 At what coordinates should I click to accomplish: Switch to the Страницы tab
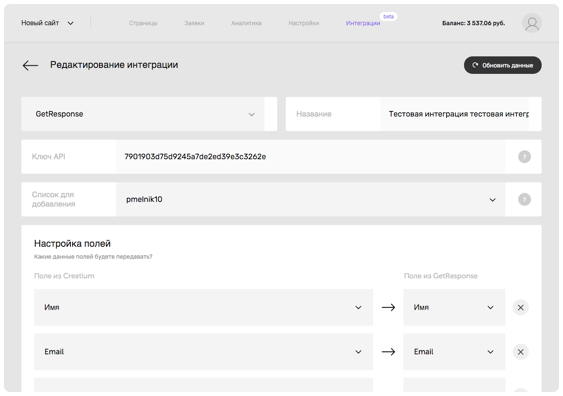(143, 23)
